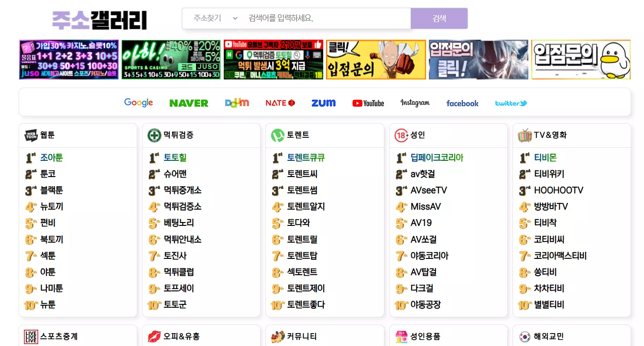Screen dimensions: 644x346
Task: Click the 웹툰 category icon
Action: 31,135
